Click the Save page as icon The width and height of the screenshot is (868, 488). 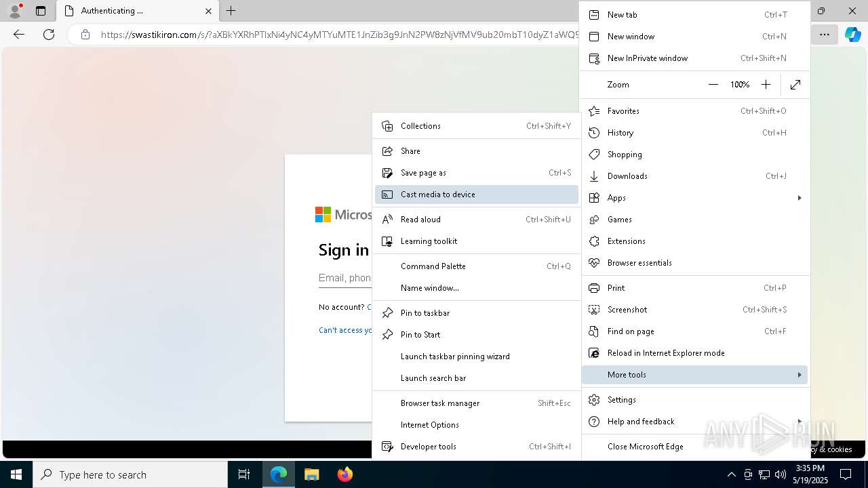pyautogui.click(x=387, y=173)
